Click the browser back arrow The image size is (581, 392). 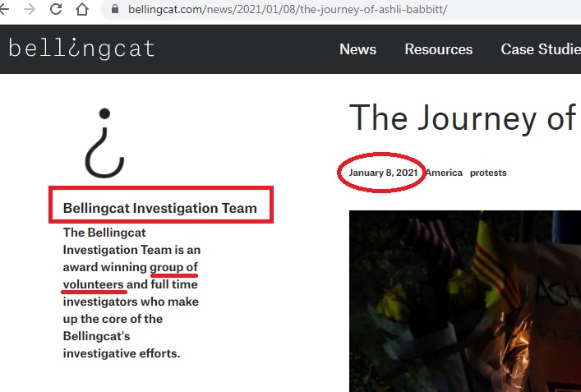click(x=5, y=10)
